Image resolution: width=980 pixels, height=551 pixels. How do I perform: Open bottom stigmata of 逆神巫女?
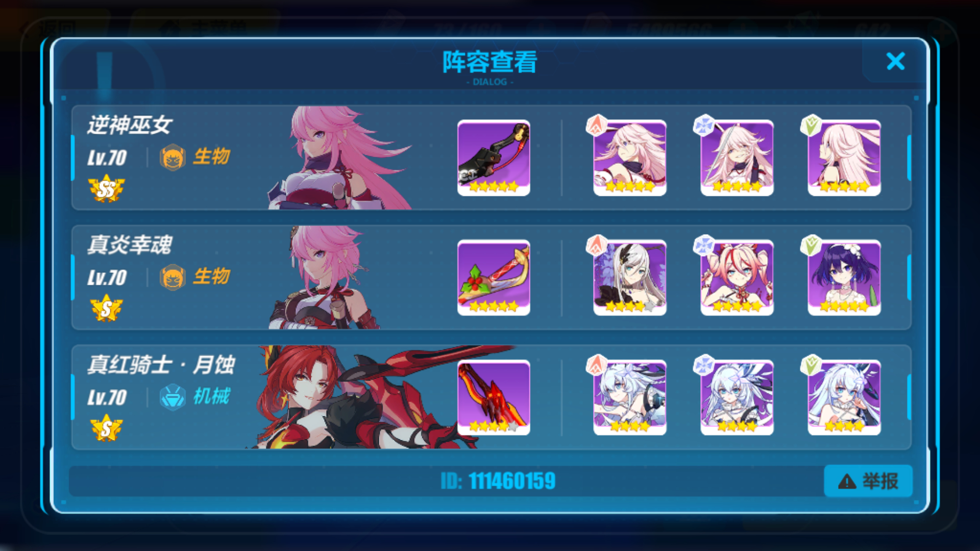point(844,158)
